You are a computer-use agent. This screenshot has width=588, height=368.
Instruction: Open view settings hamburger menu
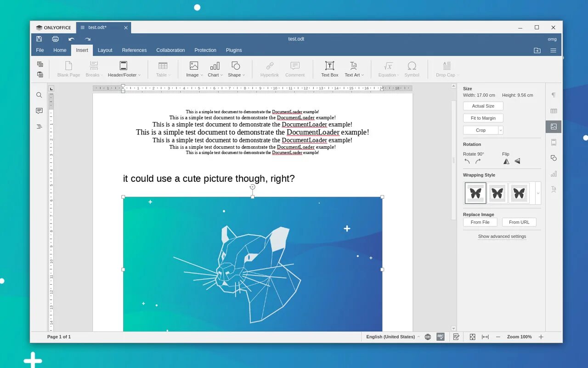[x=554, y=50]
